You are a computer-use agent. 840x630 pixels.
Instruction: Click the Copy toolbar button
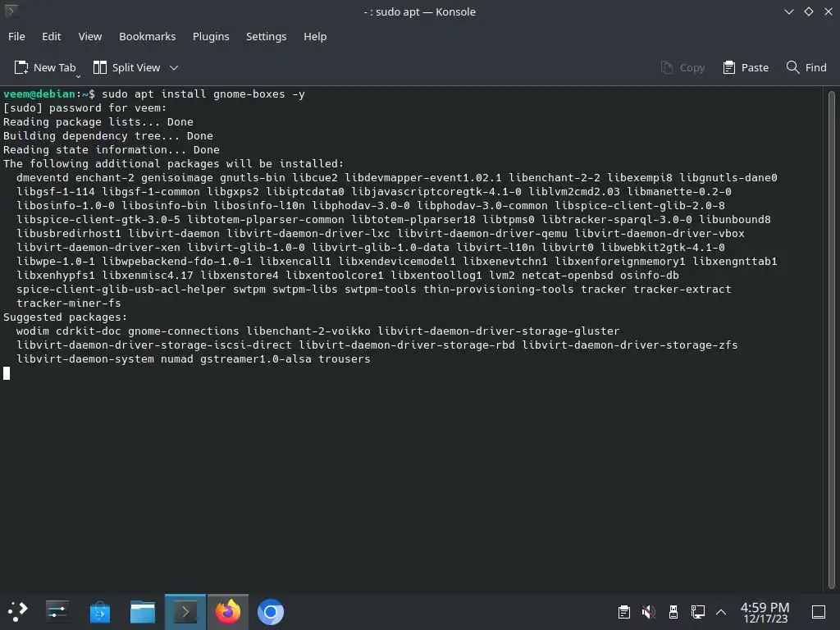[x=682, y=67]
